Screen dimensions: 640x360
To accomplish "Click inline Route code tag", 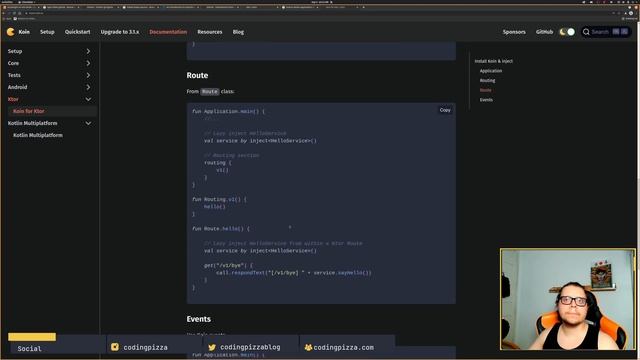I will [209, 91].
